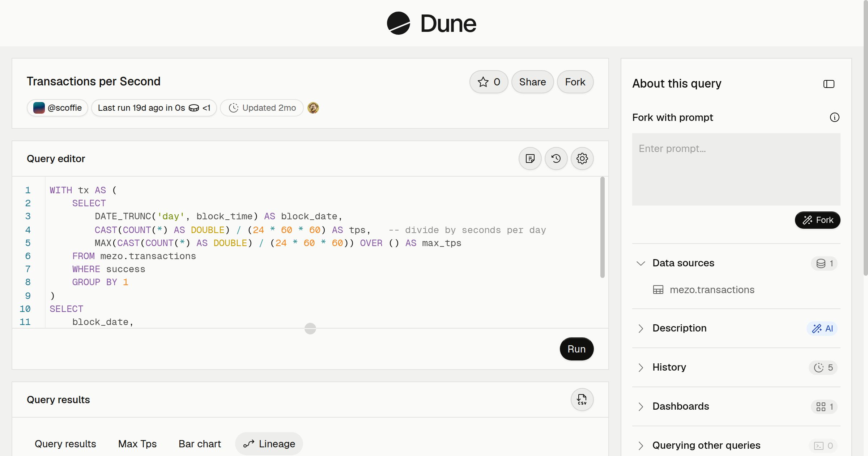Screen dimensions: 868x456
Task: Click the Dashboards count badge
Action: tap(824, 407)
